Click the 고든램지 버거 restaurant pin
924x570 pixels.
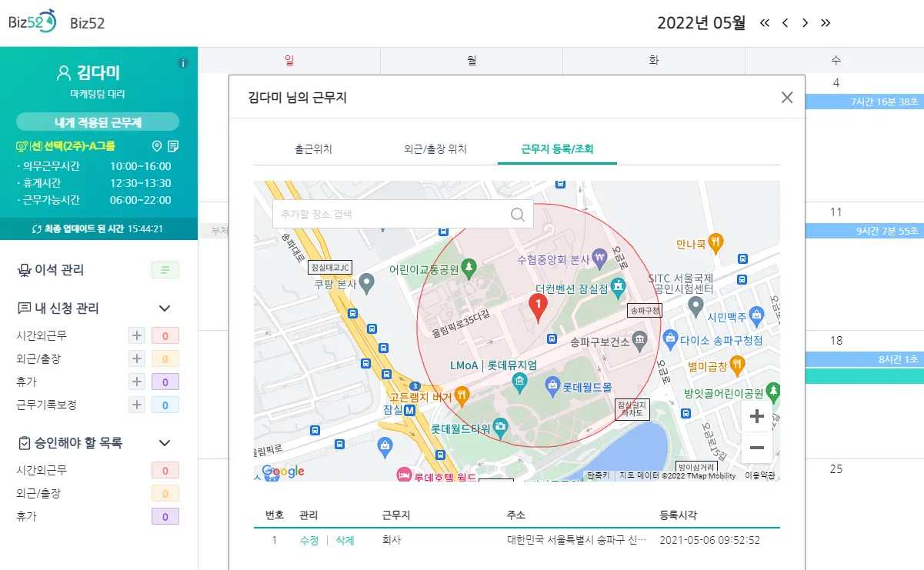point(462,397)
